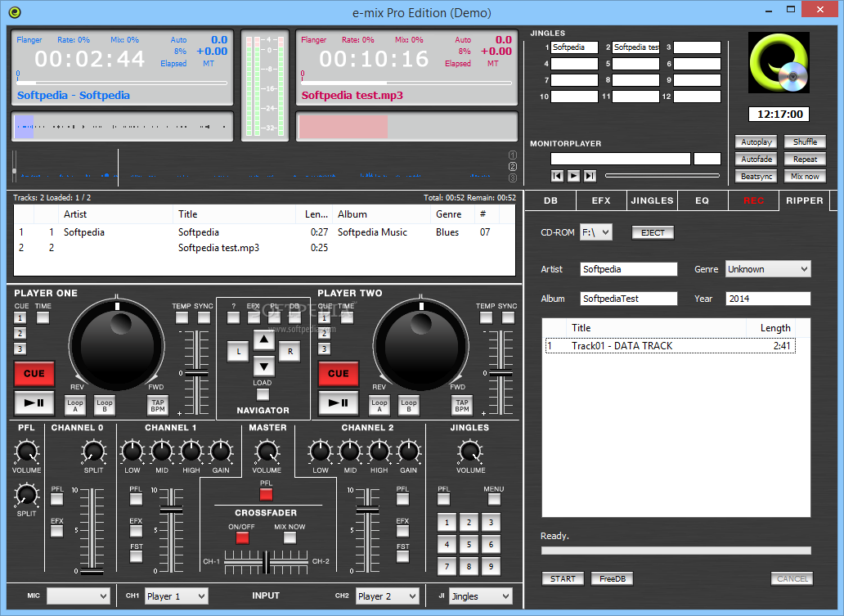This screenshot has width=844, height=616.
Task: Toggle crossfader MIX NOW button
Action: pos(290,537)
